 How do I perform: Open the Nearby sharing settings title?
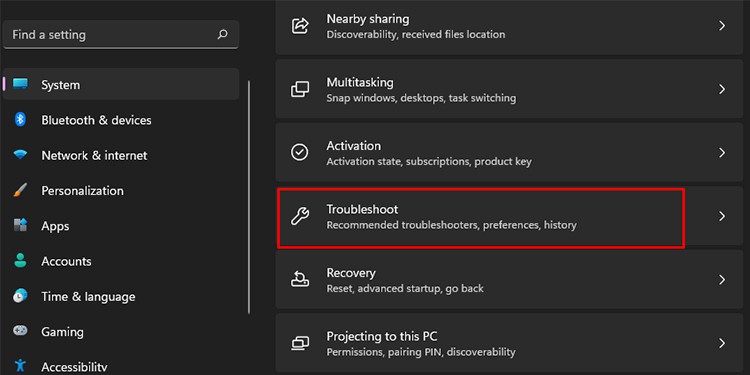[367, 19]
